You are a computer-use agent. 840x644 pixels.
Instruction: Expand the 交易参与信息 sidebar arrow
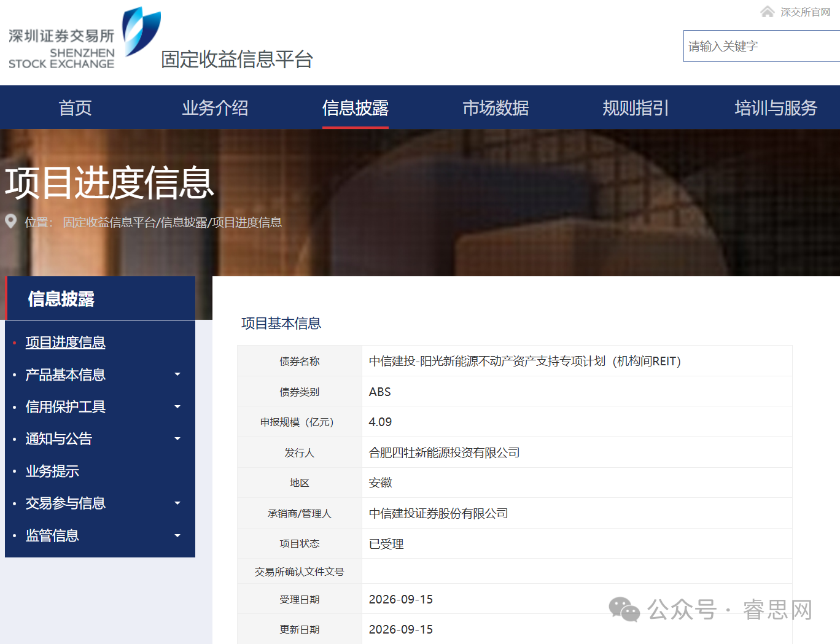pyautogui.click(x=177, y=503)
